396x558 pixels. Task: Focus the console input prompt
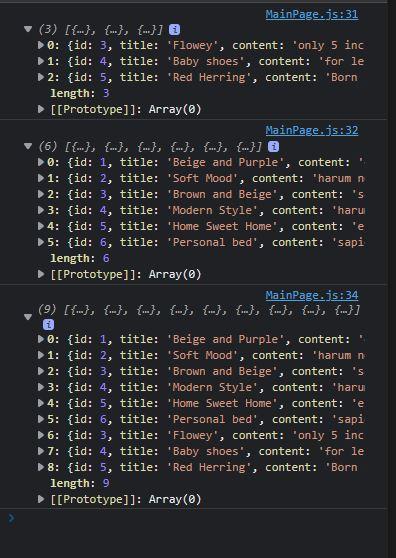(199, 518)
